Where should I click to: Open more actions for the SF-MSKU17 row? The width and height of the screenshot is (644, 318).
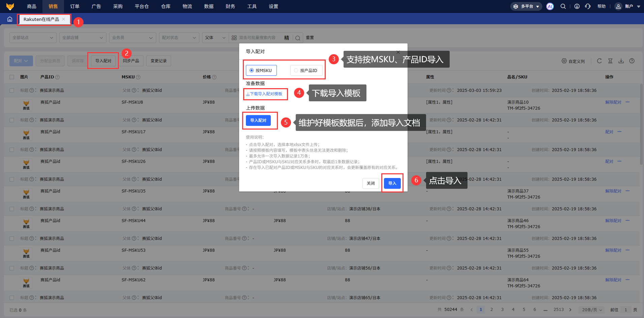(x=619, y=132)
